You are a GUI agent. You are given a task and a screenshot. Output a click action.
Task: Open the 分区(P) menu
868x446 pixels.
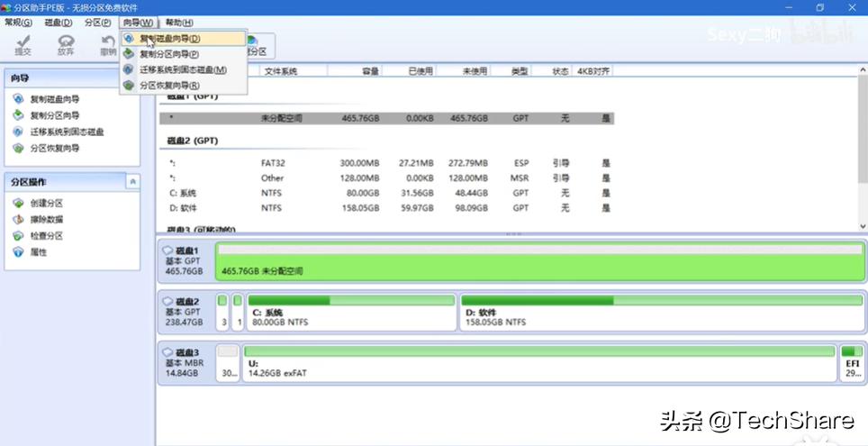[x=98, y=23]
